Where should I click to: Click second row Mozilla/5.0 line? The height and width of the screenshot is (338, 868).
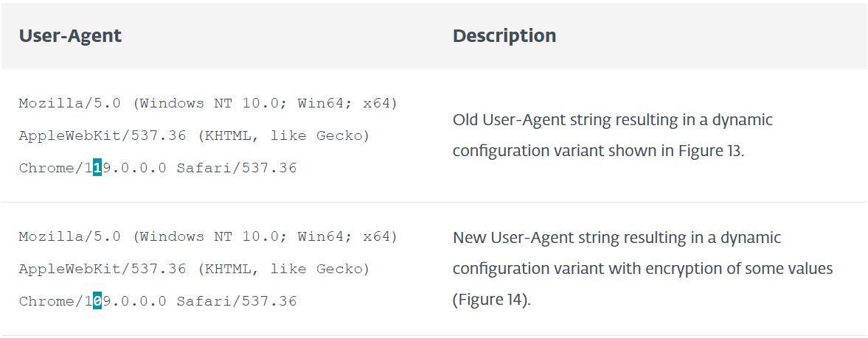208,237
